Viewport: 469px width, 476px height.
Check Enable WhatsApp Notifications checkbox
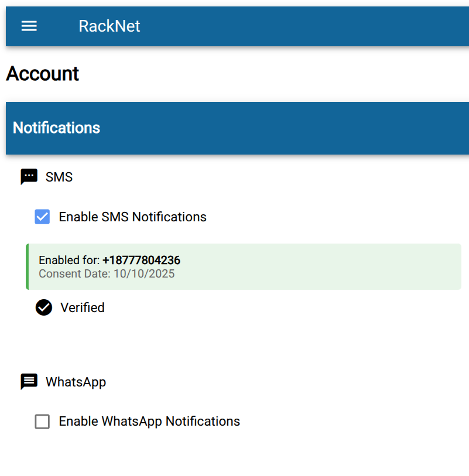pyautogui.click(x=42, y=422)
